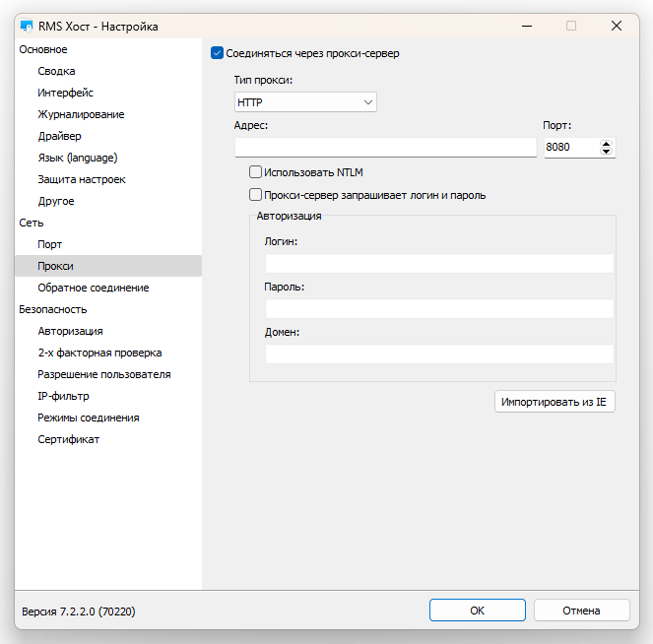Switch to Журналирование settings
This screenshot has height=644, width=653.
click(81, 114)
